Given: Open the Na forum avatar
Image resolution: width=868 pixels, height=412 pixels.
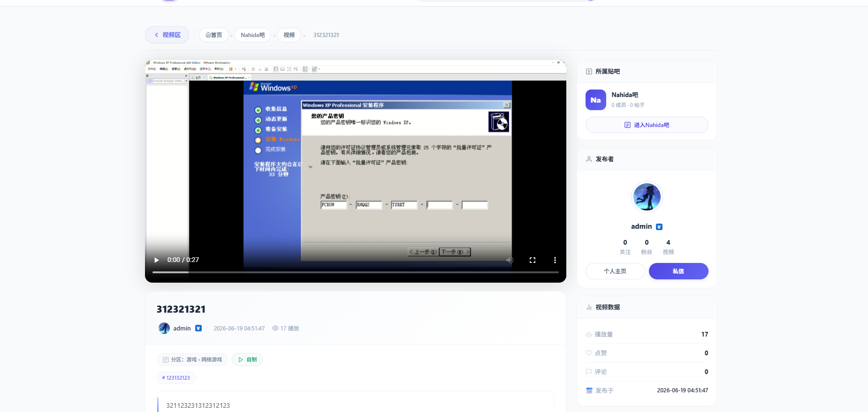Looking at the screenshot, I should (596, 100).
